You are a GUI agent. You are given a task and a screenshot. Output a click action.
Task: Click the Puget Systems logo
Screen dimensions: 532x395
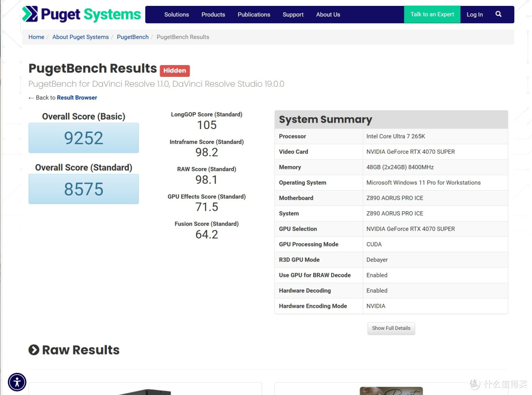[81, 14]
